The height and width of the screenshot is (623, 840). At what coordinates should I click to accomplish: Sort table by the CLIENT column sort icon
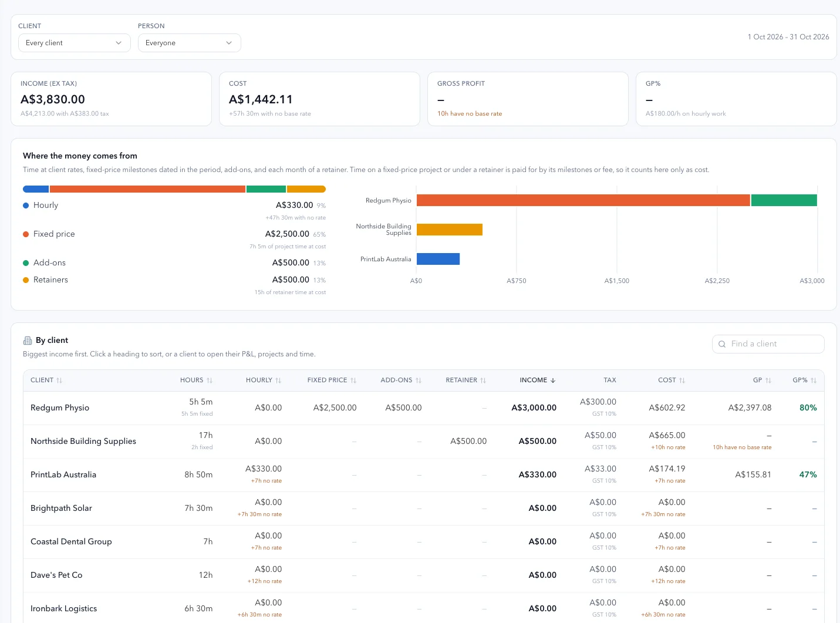coord(59,380)
